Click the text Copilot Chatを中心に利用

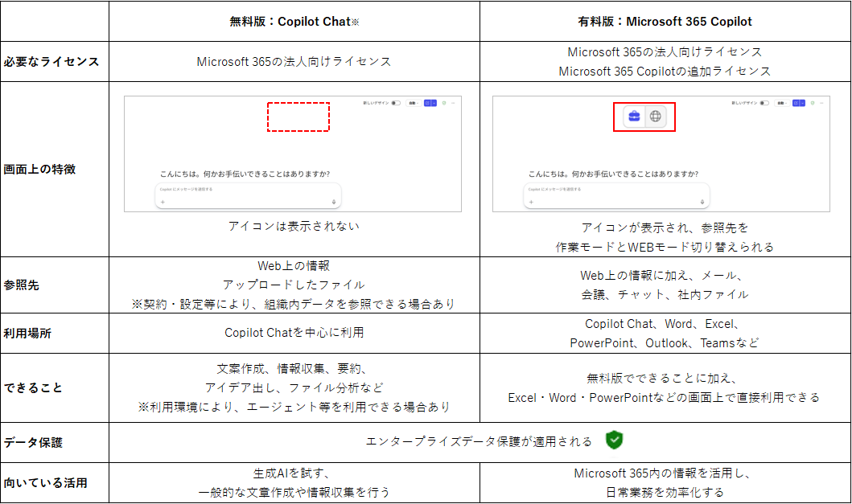[294, 332]
